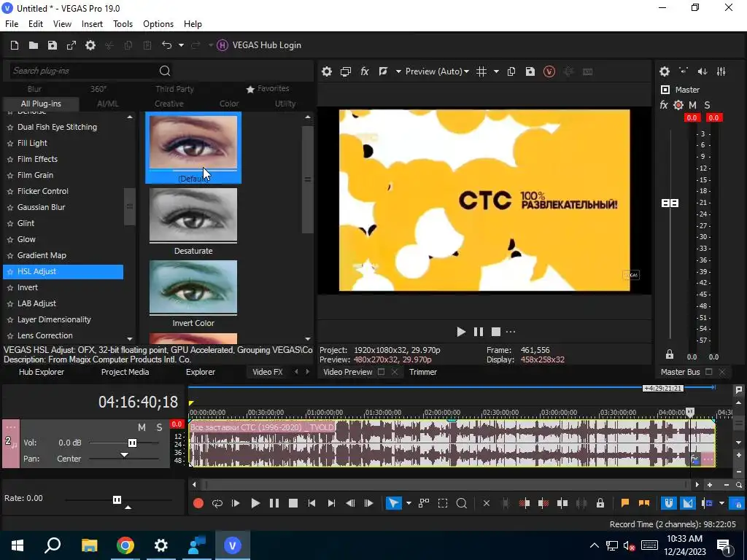Click the Master volume fader handle
This screenshot has width=747, height=560.
pos(670,203)
